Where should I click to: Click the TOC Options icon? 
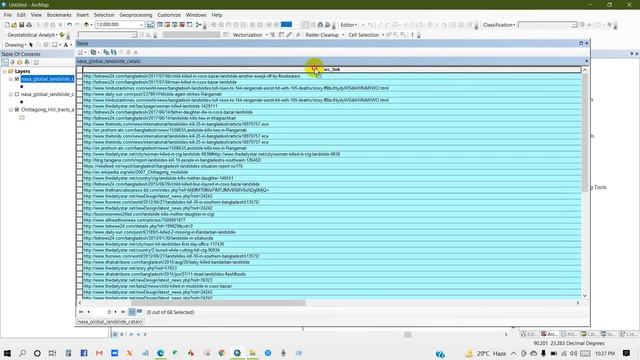tap(36, 62)
